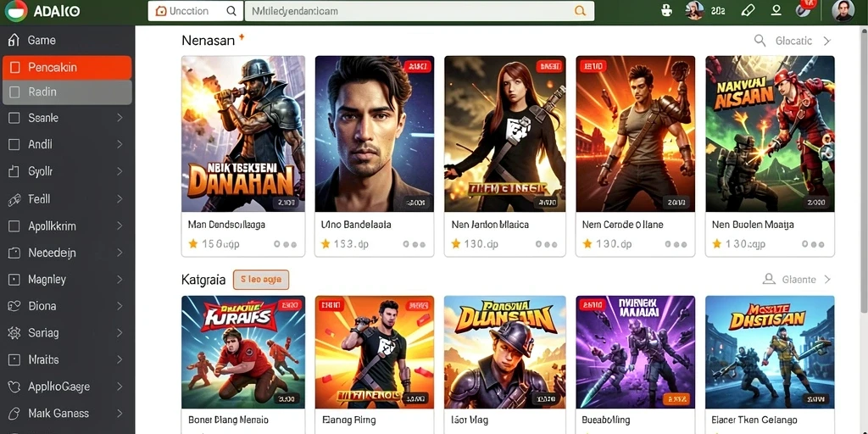This screenshot has height=434, width=868.
Task: Select the Radin sidebar item
Action: 67,92
